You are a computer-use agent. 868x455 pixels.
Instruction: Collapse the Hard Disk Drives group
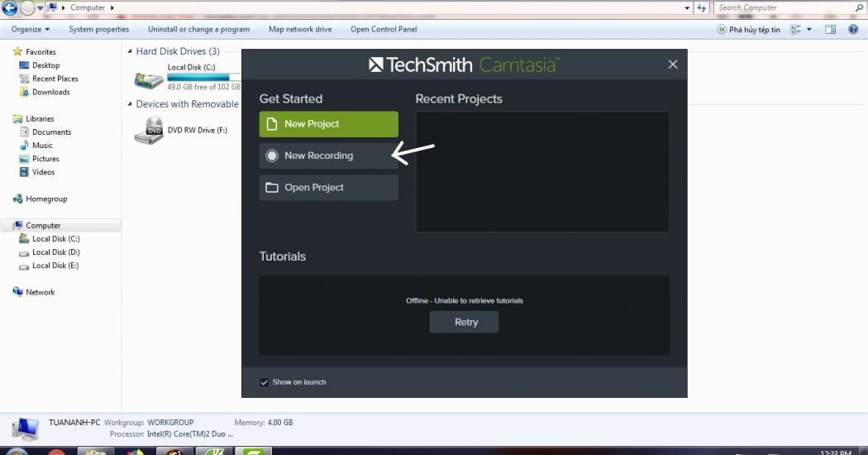tap(130, 51)
